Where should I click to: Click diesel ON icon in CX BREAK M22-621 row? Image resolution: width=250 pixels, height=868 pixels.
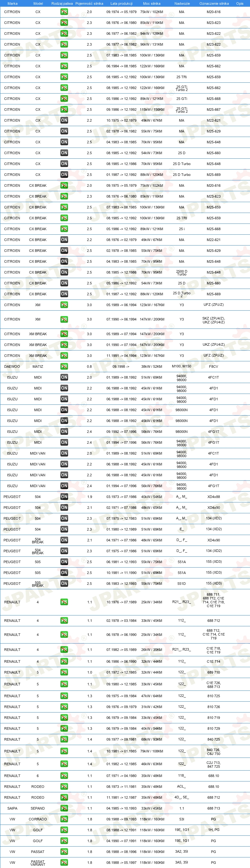coord(64,239)
